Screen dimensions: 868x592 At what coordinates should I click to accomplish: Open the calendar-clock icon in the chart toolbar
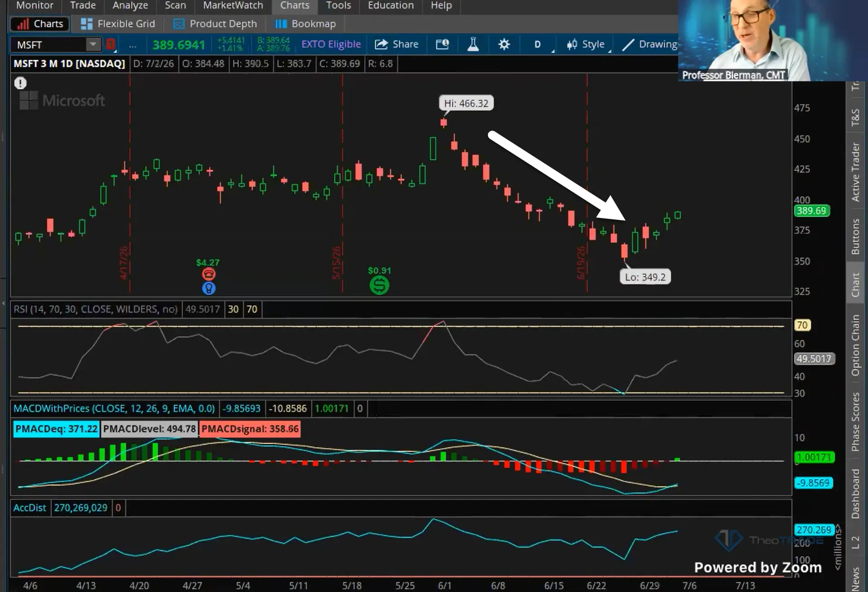pos(442,44)
